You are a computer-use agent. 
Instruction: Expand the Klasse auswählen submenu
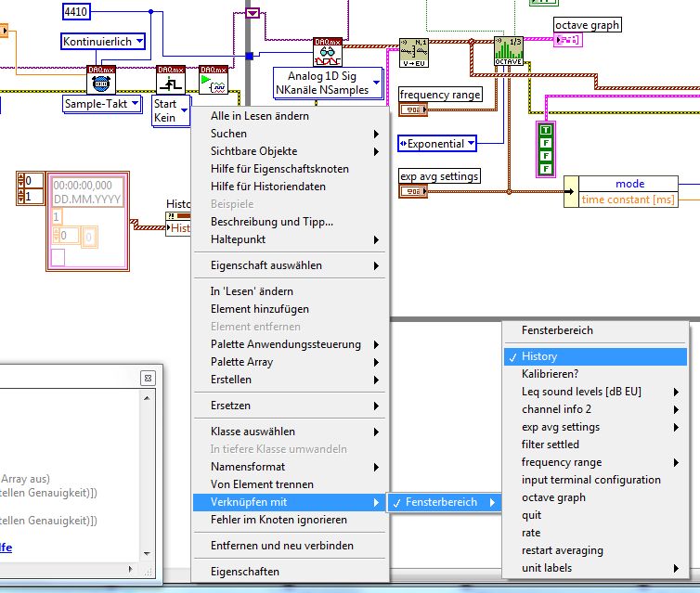pyautogui.click(x=290, y=432)
